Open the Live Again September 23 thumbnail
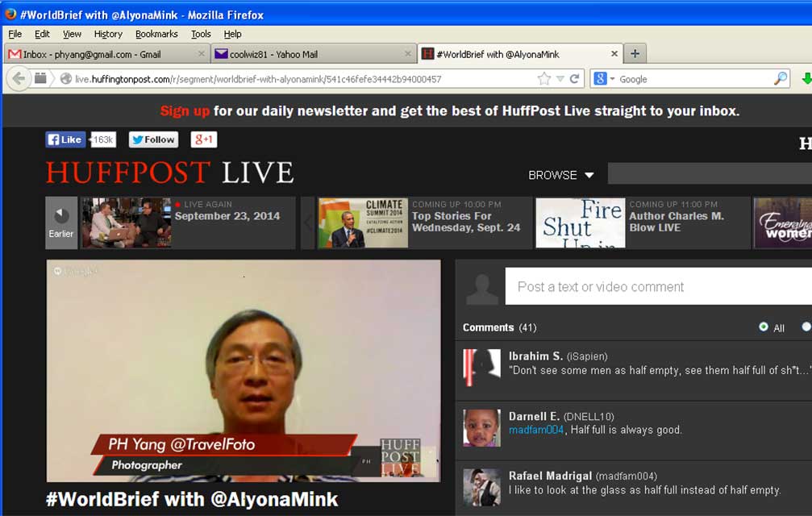Viewport: 812px width, 516px height. click(126, 223)
